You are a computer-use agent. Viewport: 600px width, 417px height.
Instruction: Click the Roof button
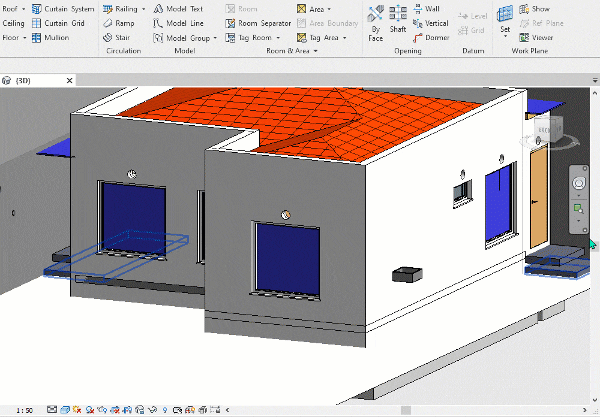10,9
